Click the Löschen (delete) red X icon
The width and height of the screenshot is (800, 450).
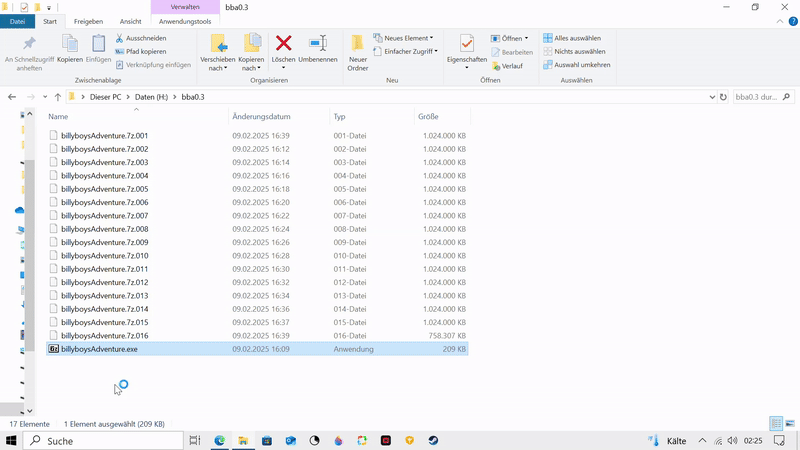[x=284, y=43]
